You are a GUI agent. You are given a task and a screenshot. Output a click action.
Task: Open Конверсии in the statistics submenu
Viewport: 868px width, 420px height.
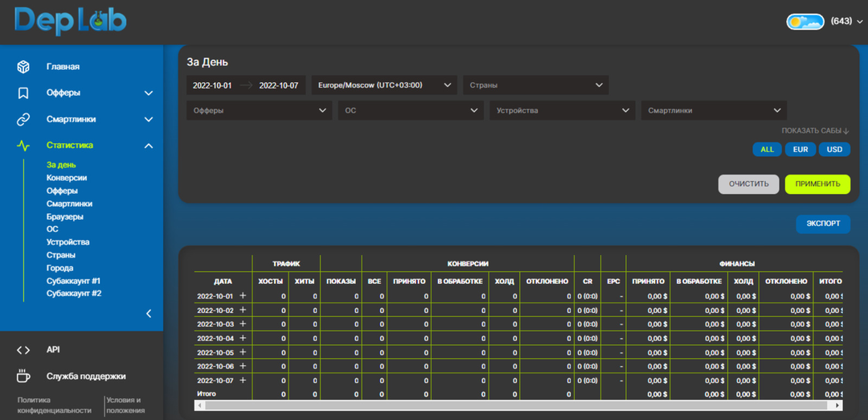tap(67, 178)
